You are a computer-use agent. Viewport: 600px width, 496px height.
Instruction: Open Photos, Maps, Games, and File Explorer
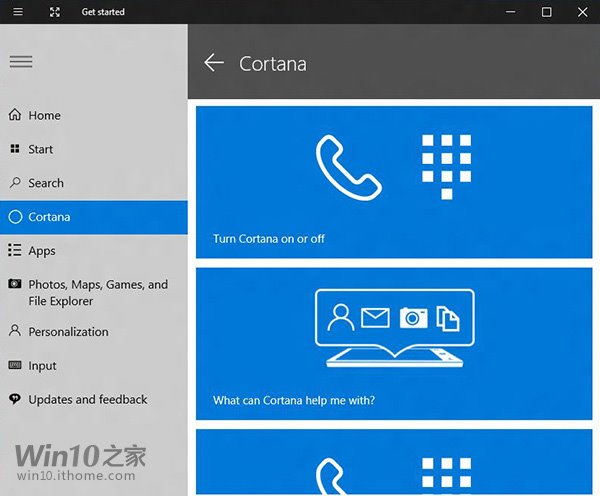94,293
